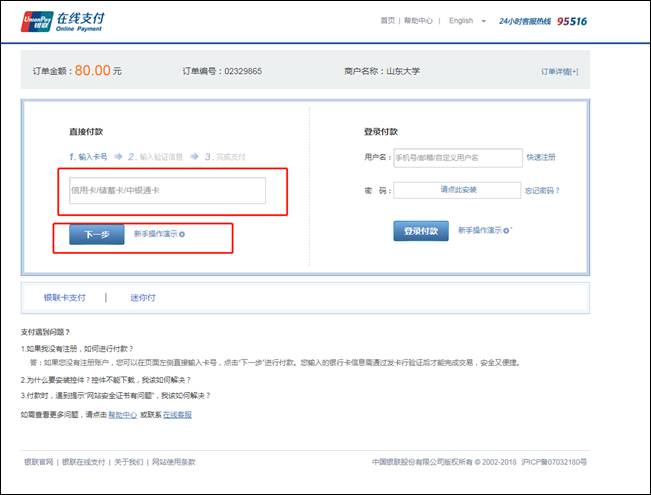Expand order details (订单详情)

[559, 72]
